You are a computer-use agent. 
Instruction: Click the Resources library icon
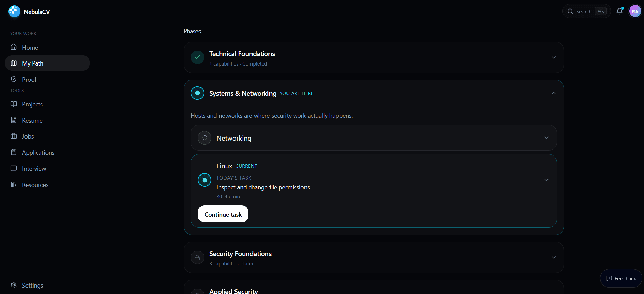[x=14, y=184]
